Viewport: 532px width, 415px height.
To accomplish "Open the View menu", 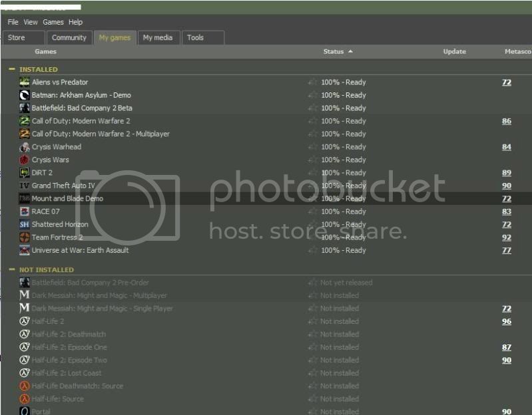I will [31, 22].
